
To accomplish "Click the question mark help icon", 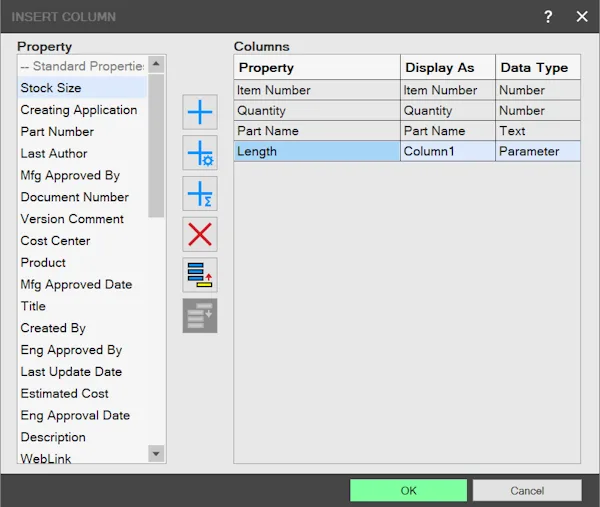I will click(x=548, y=16).
